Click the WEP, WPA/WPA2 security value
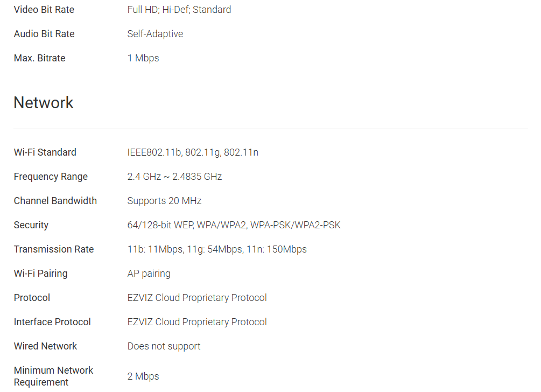 pos(234,225)
